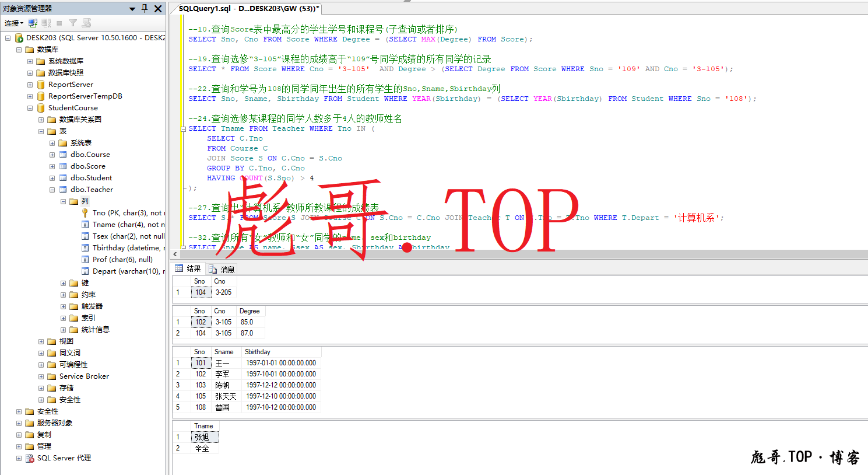This screenshot has width=868, height=475.
Task: Select the 可编程性 folder
Action: pos(73,365)
